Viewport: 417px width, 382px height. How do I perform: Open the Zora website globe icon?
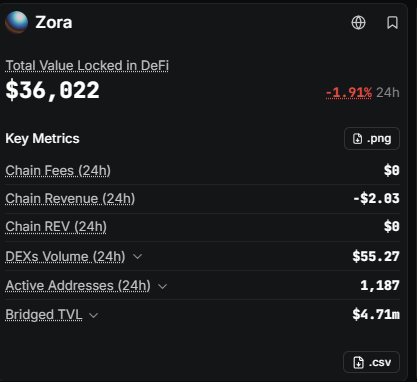[x=358, y=23]
